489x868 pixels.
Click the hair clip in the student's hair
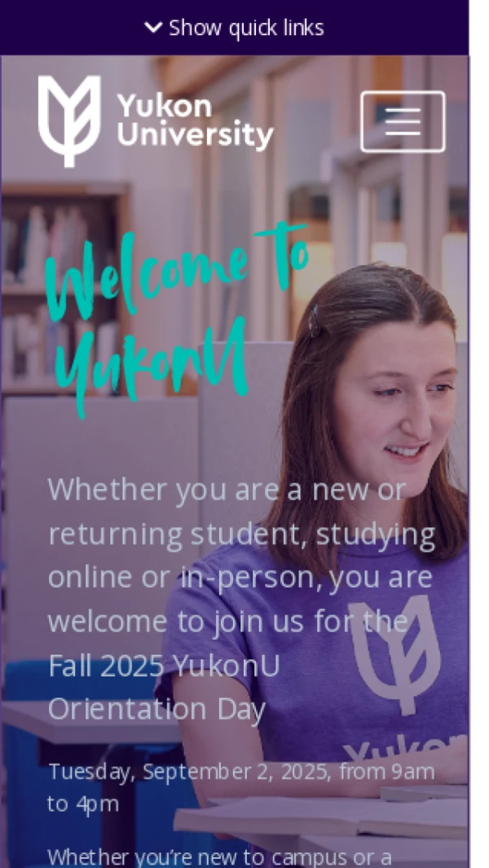click(x=314, y=322)
